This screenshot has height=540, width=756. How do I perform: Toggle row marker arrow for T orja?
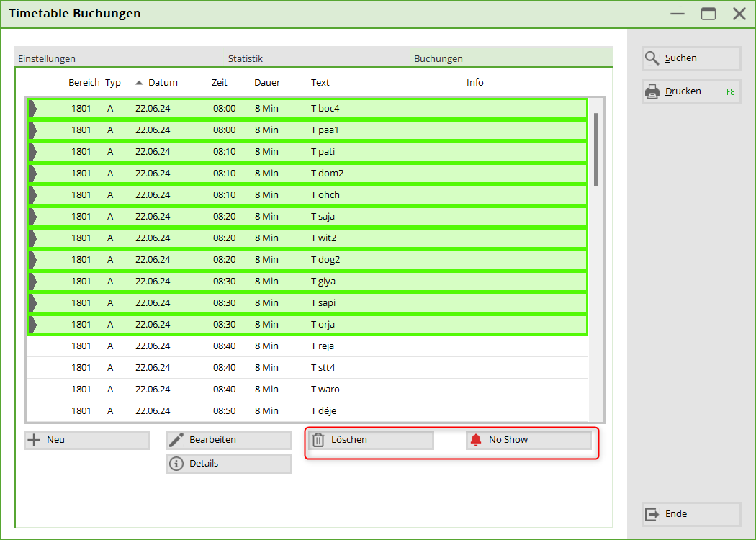coord(32,325)
